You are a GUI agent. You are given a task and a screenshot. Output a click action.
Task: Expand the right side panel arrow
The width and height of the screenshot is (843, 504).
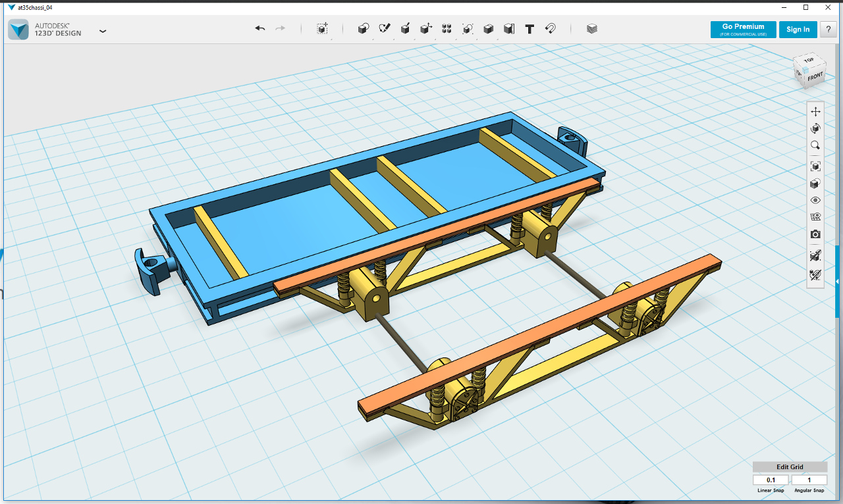[x=837, y=282]
